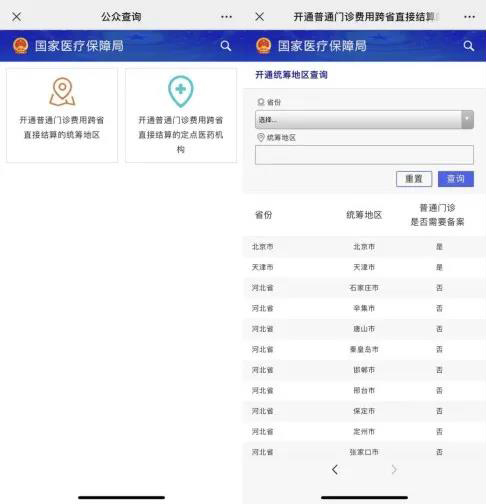This screenshot has height=504, width=486.
Task: Click the dropdown arrow on the 省份 field
Action: pos(467,119)
